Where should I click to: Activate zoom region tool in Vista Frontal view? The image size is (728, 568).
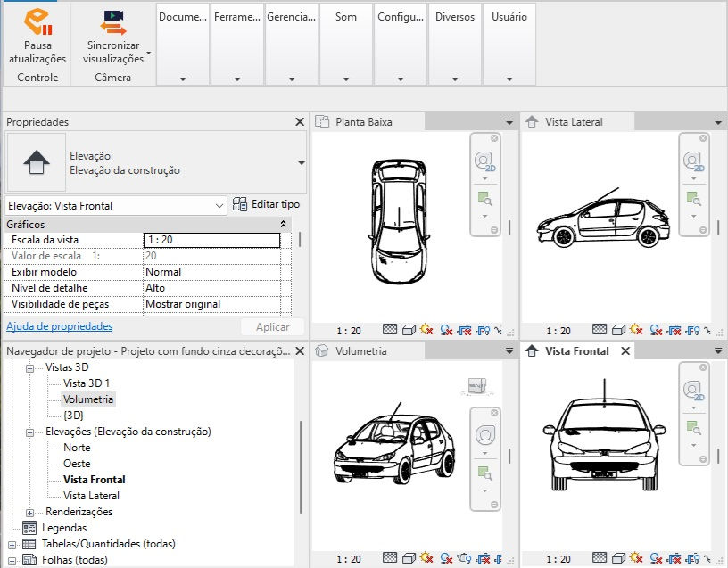693,428
